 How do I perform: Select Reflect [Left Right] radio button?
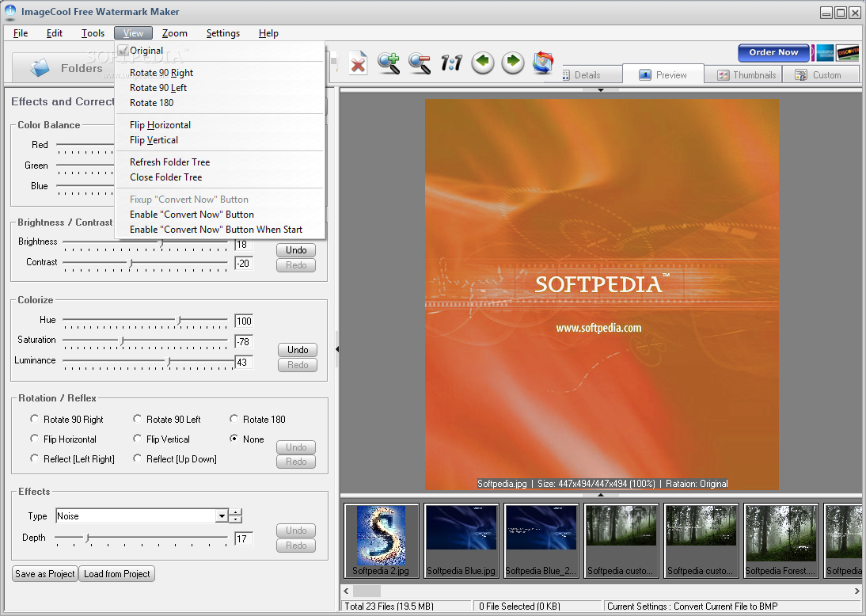tap(34, 458)
